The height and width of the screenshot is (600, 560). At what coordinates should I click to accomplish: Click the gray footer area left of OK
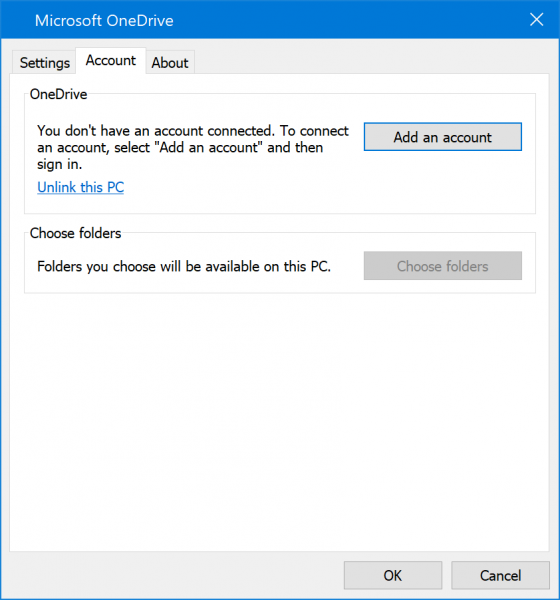click(x=172, y=576)
